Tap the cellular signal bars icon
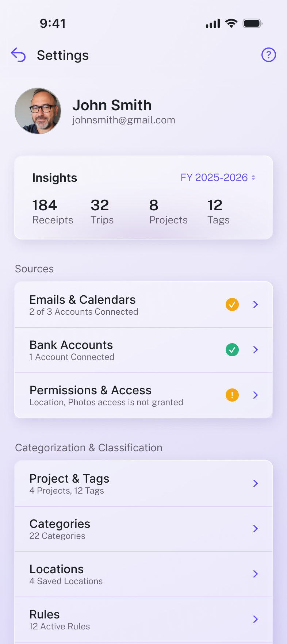 pos(213,24)
